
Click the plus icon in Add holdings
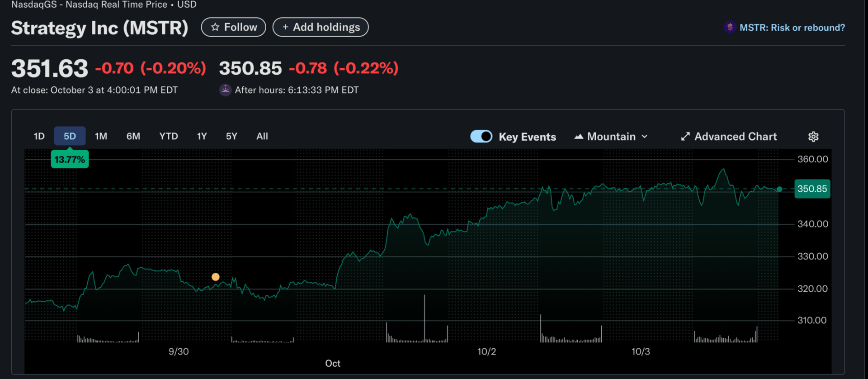(285, 27)
